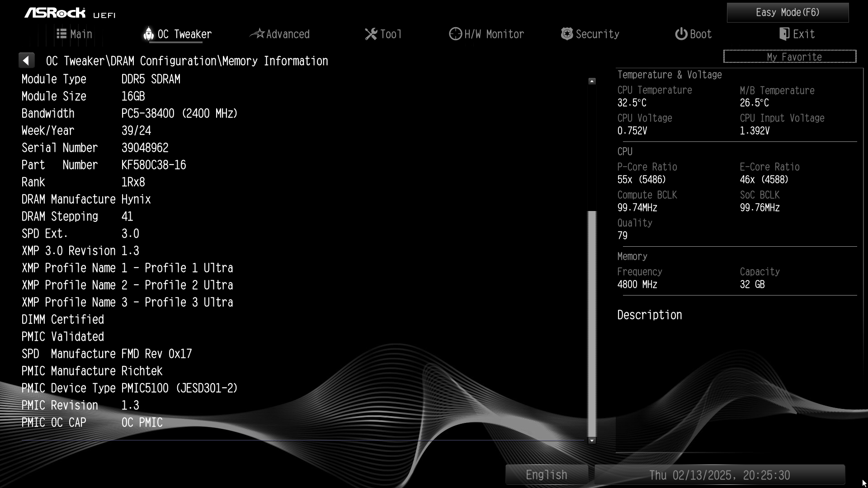Click the Advanced star icon

point(257,33)
